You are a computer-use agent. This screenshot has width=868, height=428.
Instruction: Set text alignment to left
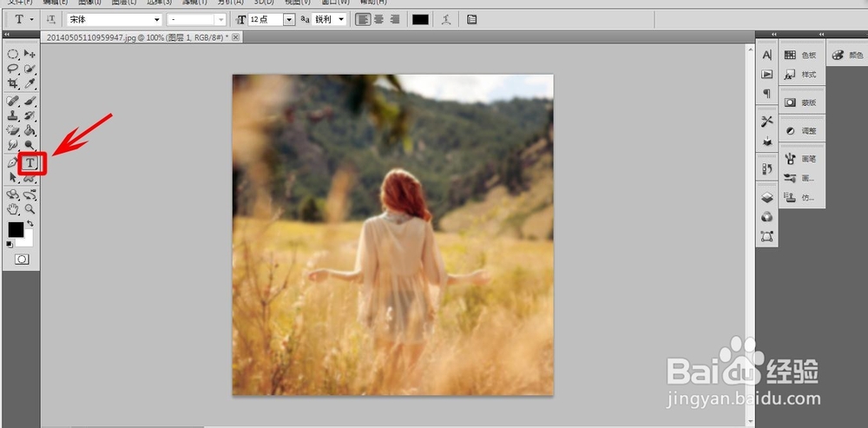click(x=363, y=19)
